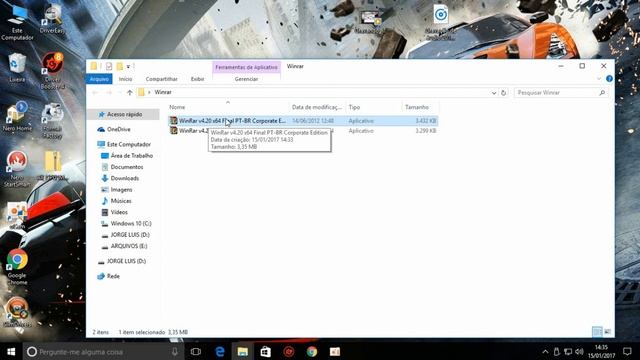Click the Back navigation arrow
This screenshot has width=640, height=360.
coord(96,93)
